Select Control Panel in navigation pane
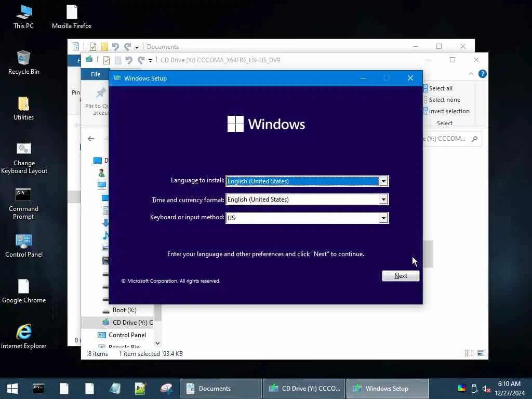The height and width of the screenshot is (399, 532). (122, 335)
